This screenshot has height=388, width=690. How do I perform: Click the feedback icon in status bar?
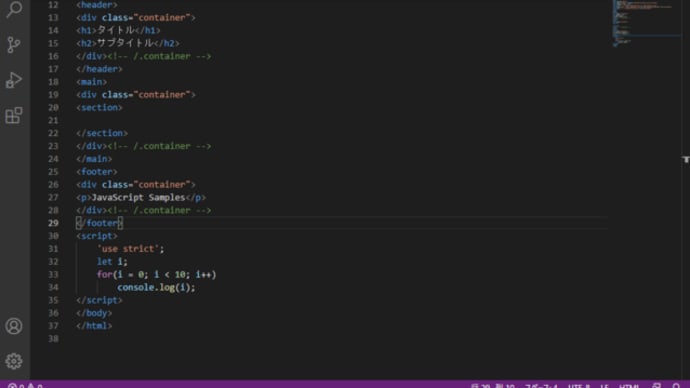click(656, 385)
